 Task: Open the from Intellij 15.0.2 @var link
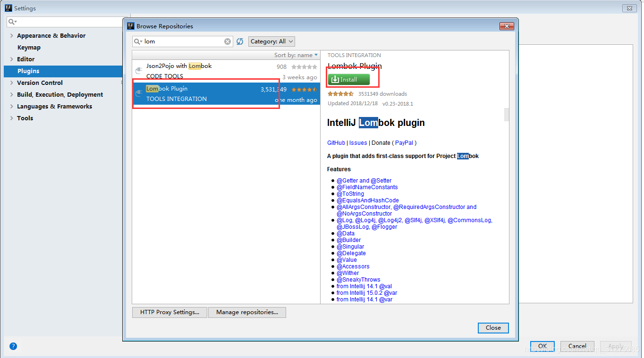(367, 293)
